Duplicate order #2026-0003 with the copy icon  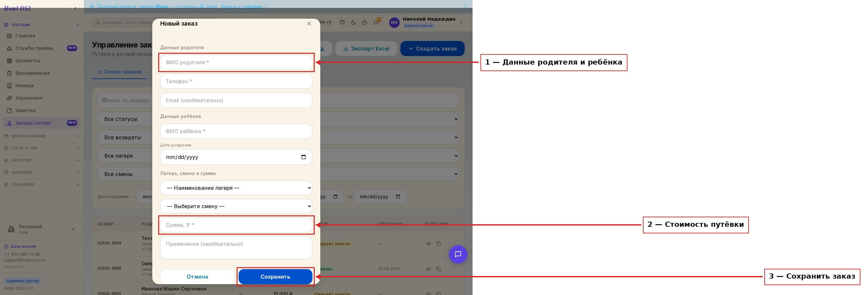point(438,244)
